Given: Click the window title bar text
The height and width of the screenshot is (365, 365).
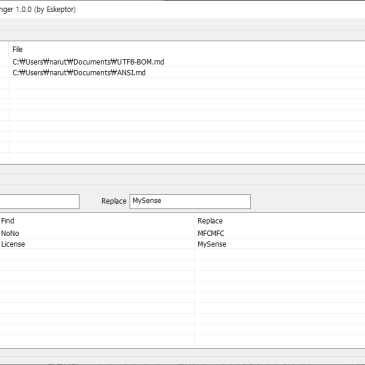Looking at the screenshot, I should click(x=38, y=9).
